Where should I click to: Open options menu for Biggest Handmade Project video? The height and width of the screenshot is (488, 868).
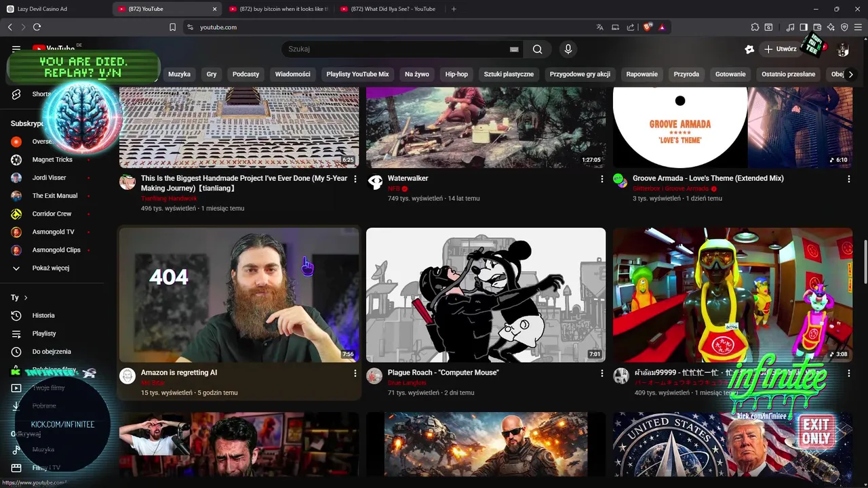click(x=355, y=179)
